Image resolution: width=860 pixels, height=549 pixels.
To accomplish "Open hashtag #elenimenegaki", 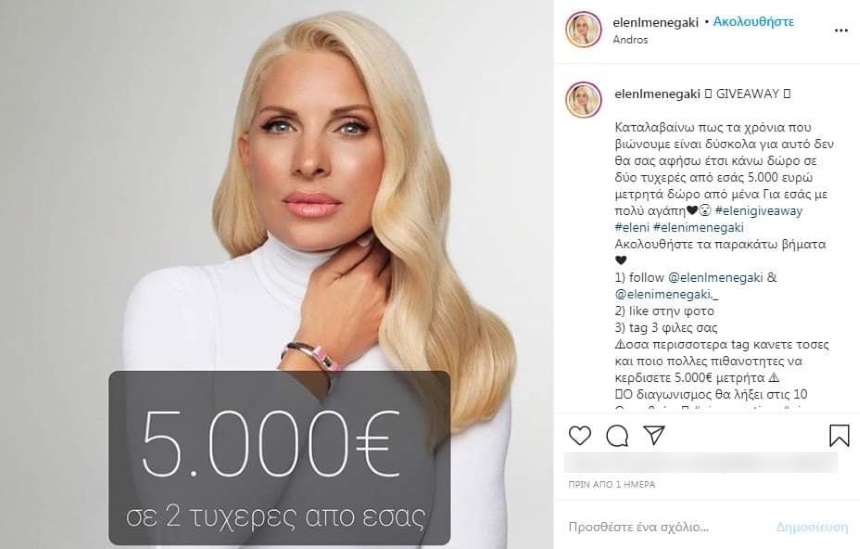I will coord(699,228).
